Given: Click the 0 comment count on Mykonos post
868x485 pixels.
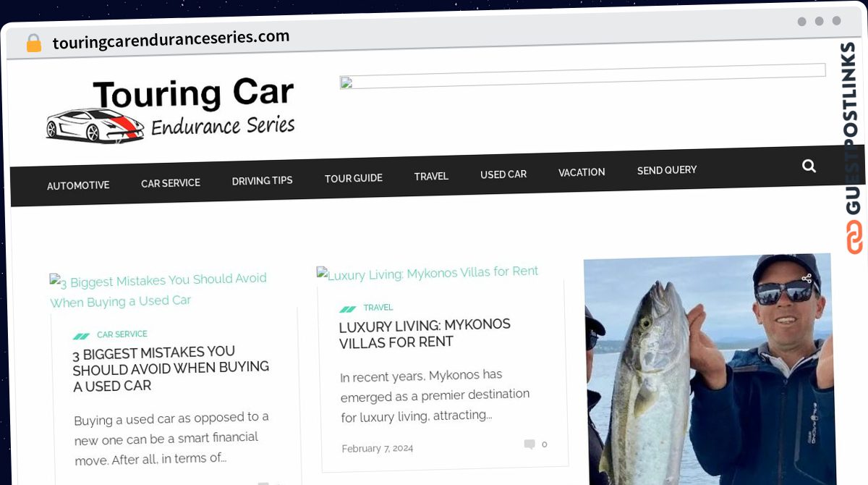Looking at the screenshot, I should click(x=545, y=444).
